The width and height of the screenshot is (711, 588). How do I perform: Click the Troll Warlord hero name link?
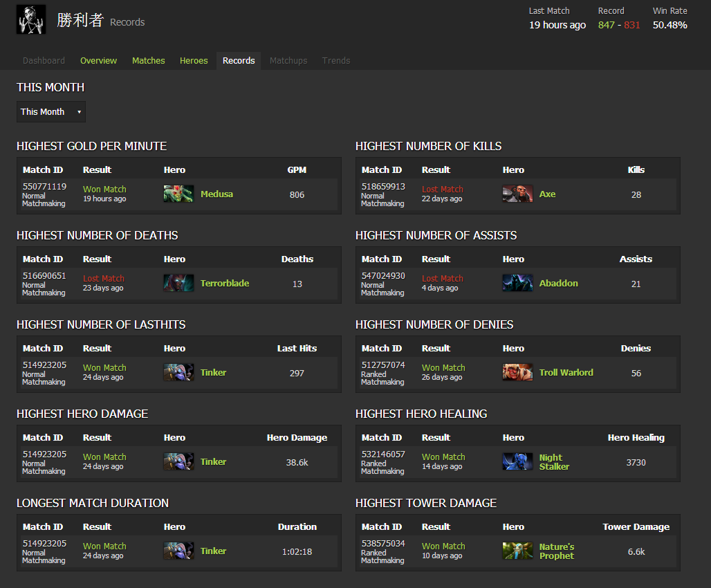pos(566,373)
